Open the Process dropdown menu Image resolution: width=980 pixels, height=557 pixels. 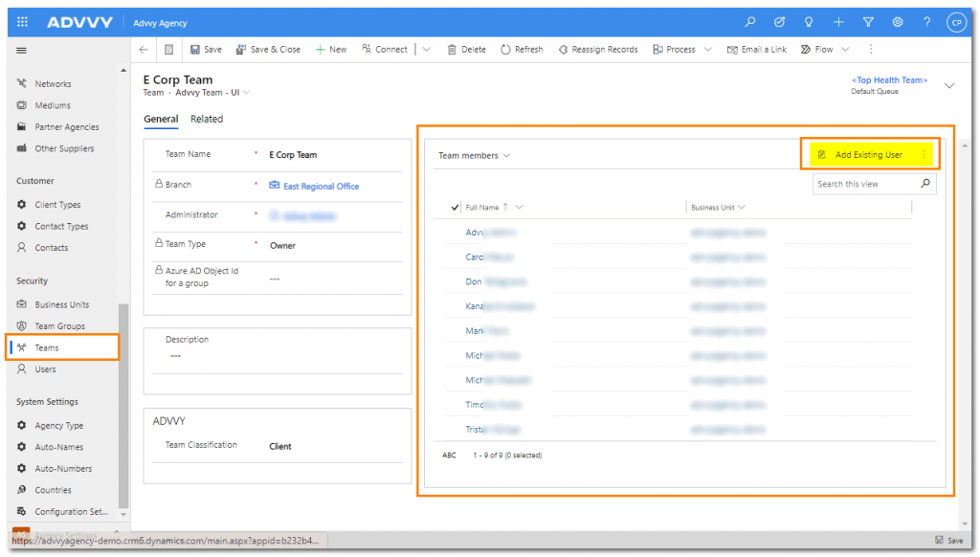(x=681, y=50)
